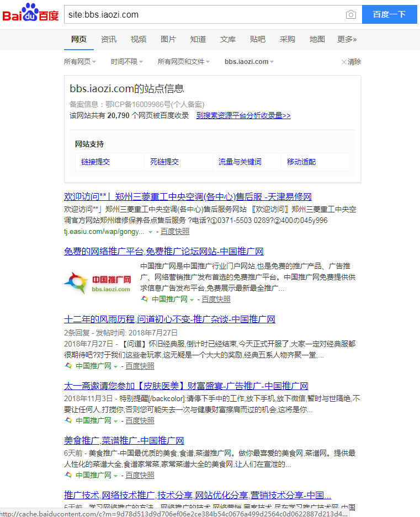Click the 死链提交 support link
Viewport: 420px width, 517px height.
coord(164,162)
